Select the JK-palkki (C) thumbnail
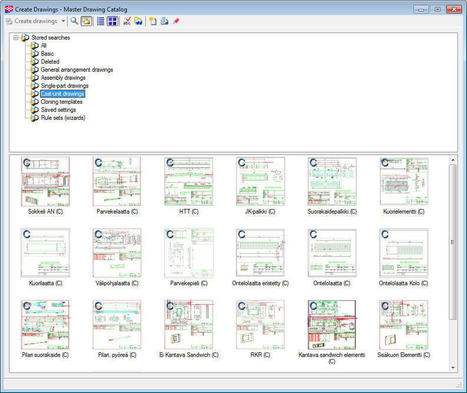 [x=260, y=181]
